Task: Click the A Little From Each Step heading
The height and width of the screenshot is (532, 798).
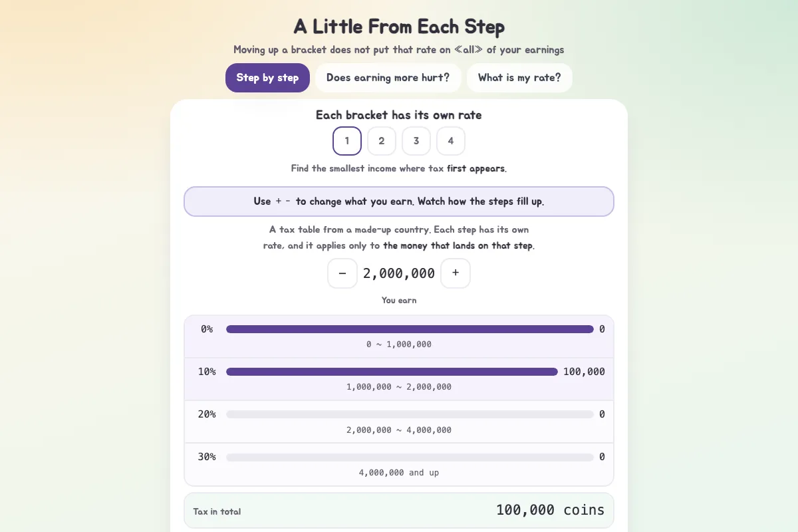Action: [399, 27]
